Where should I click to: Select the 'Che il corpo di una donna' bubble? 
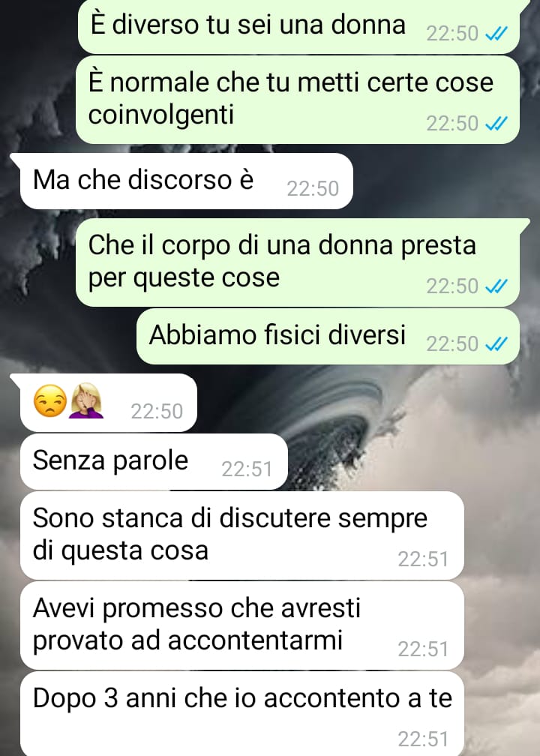tap(298, 262)
